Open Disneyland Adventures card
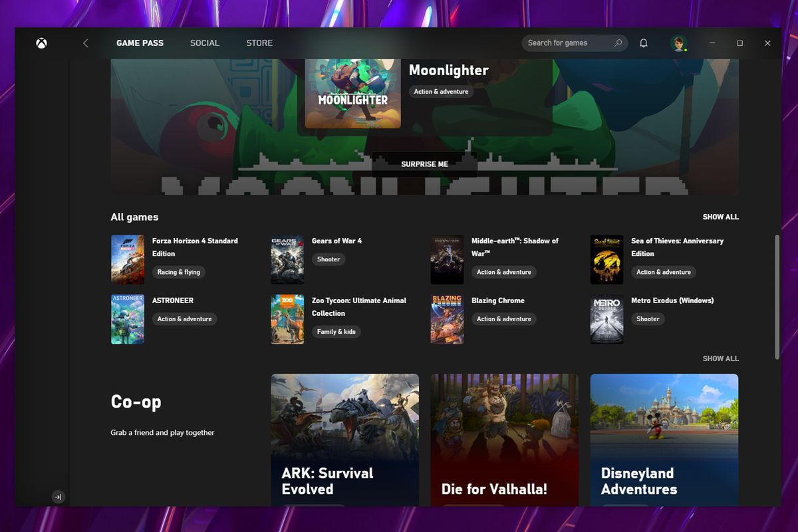This screenshot has width=798, height=532. (664, 440)
